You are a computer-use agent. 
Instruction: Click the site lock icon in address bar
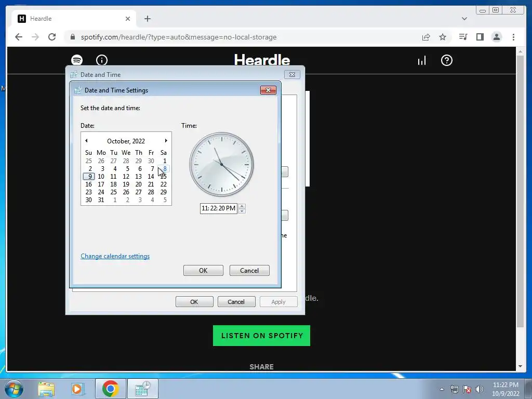tap(72, 37)
